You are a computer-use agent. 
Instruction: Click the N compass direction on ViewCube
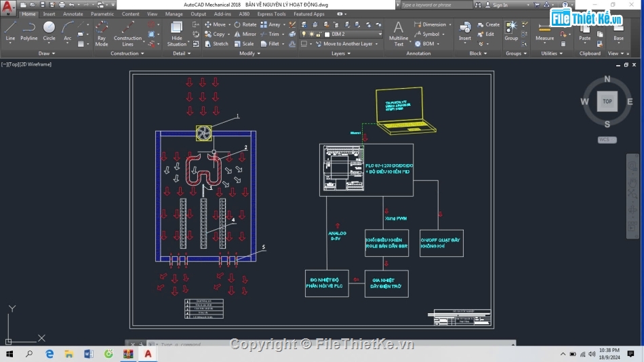pyautogui.click(x=607, y=79)
